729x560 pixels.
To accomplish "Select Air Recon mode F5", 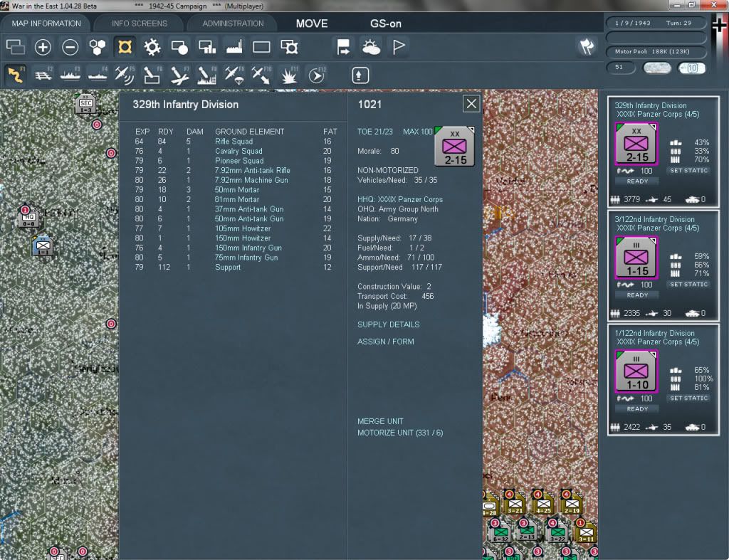I will tap(125, 75).
